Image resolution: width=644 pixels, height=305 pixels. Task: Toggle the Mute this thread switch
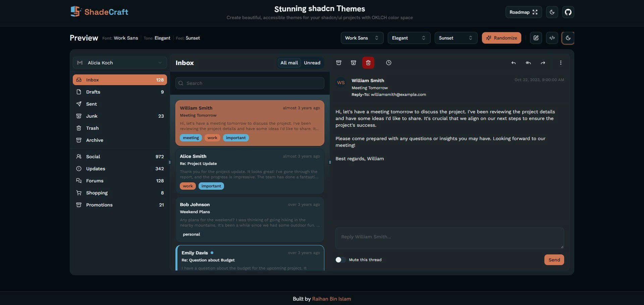click(x=340, y=260)
